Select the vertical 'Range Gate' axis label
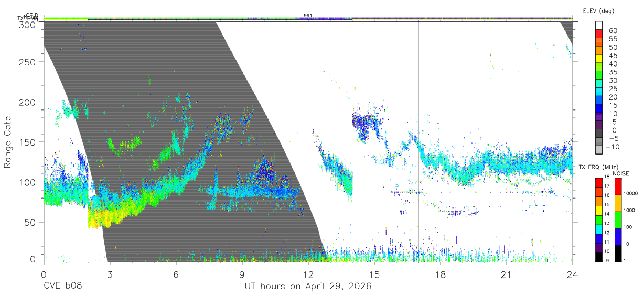This screenshot has width=644, height=297. tap(8, 142)
